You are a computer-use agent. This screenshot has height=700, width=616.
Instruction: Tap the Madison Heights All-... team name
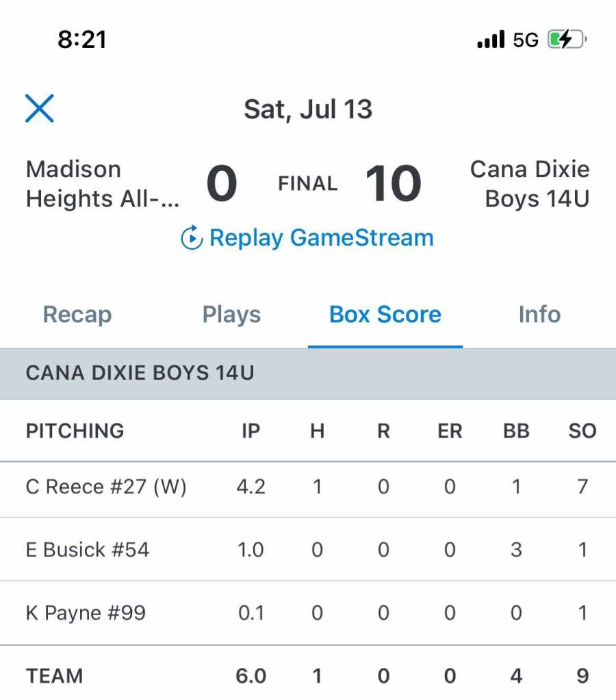pyautogui.click(x=103, y=184)
